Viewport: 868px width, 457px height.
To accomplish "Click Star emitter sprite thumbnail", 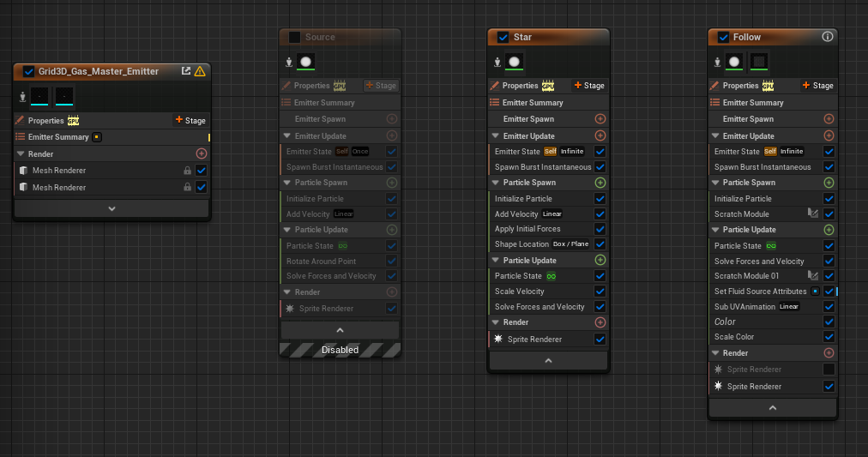I will pyautogui.click(x=515, y=62).
